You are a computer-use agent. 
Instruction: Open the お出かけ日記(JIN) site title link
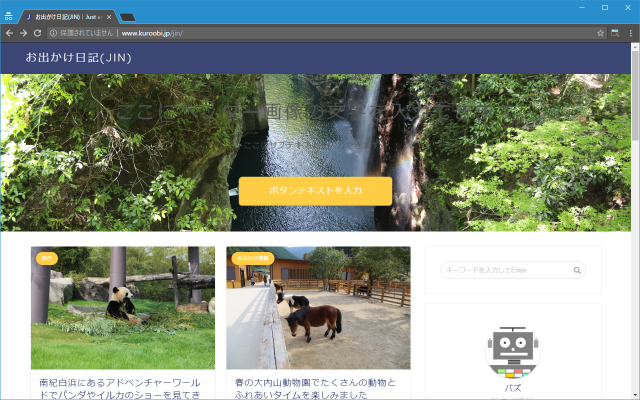tap(78, 57)
